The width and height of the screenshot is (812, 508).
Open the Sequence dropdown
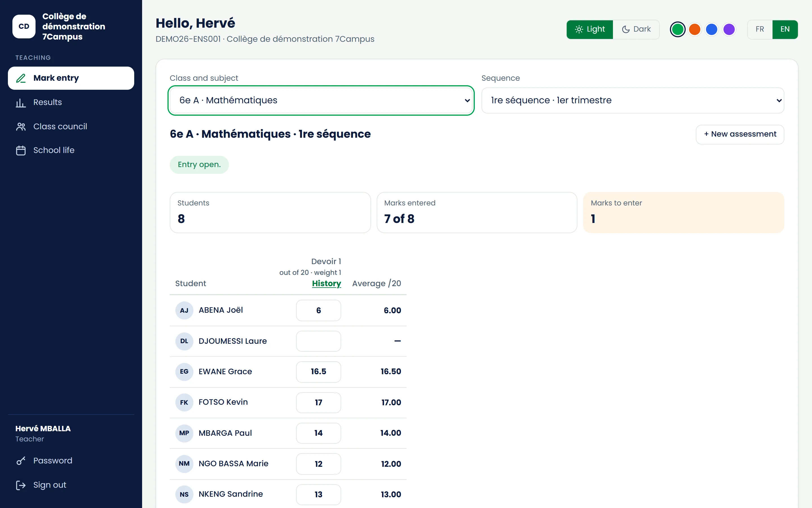(x=632, y=100)
